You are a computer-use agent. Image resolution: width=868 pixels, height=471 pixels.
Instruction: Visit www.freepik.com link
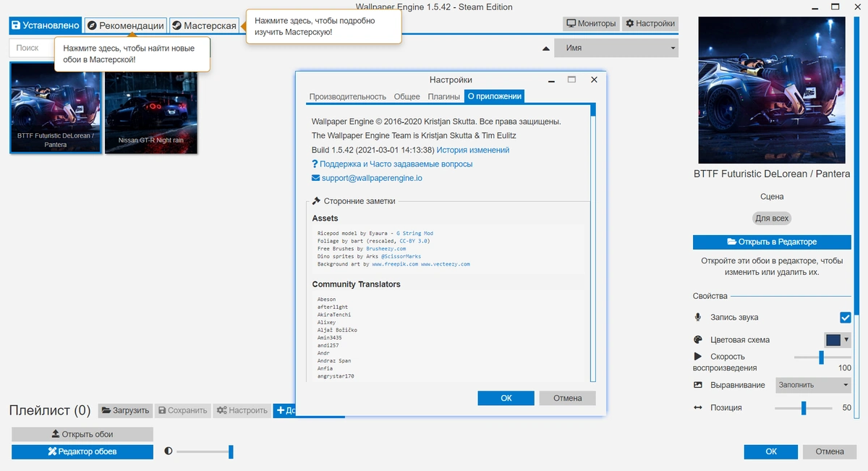pos(395,264)
